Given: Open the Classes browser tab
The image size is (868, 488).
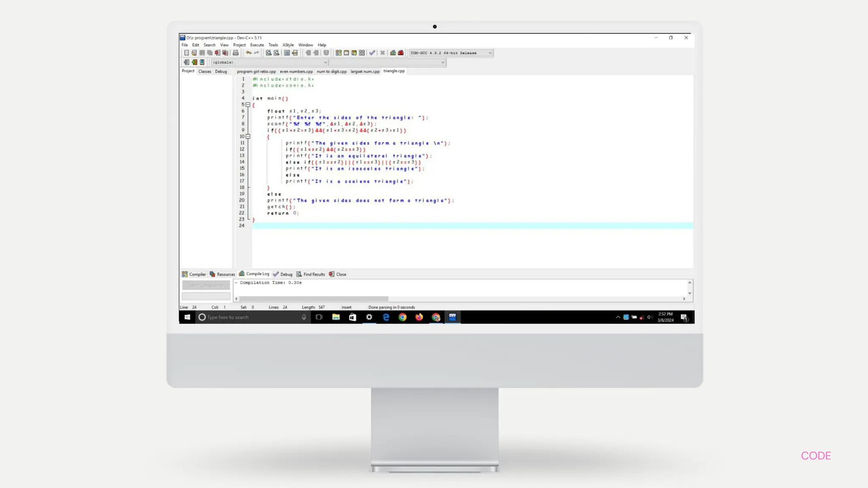Looking at the screenshot, I should (x=205, y=72).
